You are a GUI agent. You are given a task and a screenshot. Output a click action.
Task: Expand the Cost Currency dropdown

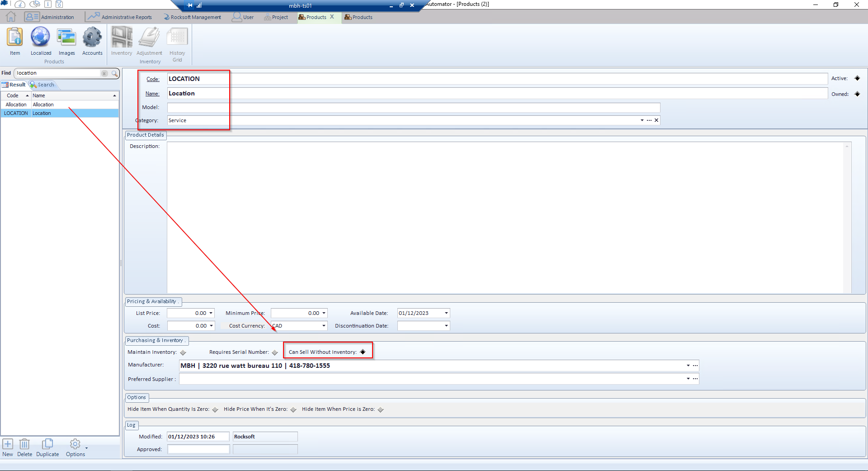click(x=324, y=326)
